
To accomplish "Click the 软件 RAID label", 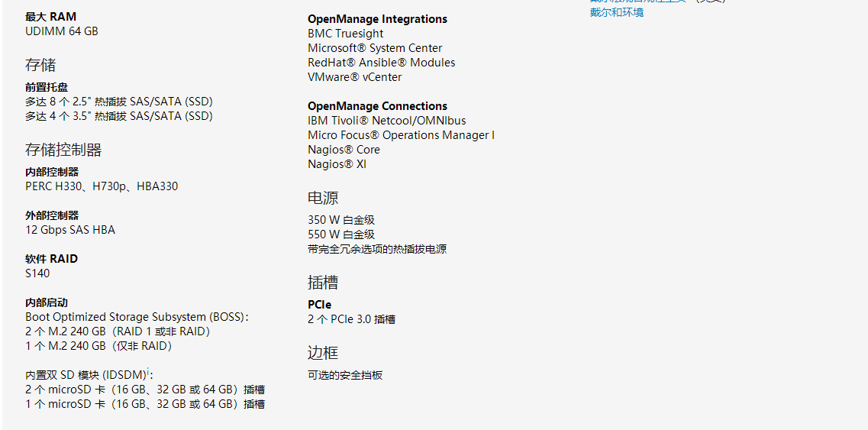I will [x=51, y=259].
